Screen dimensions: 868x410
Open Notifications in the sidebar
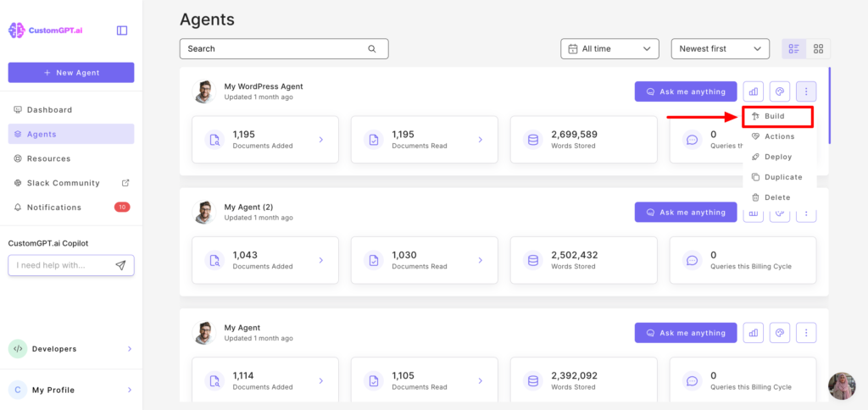point(54,208)
